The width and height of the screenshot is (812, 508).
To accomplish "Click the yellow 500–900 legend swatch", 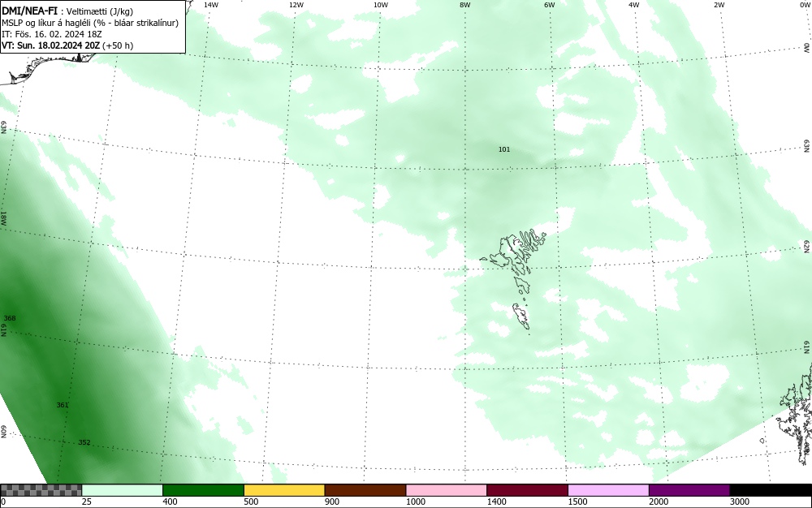I will (x=284, y=490).
